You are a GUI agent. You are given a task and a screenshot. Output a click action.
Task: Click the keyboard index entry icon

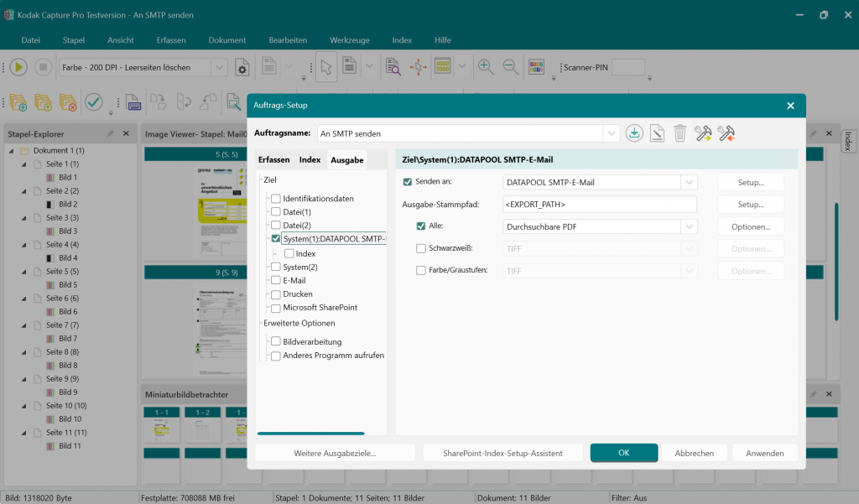pyautogui.click(x=133, y=102)
